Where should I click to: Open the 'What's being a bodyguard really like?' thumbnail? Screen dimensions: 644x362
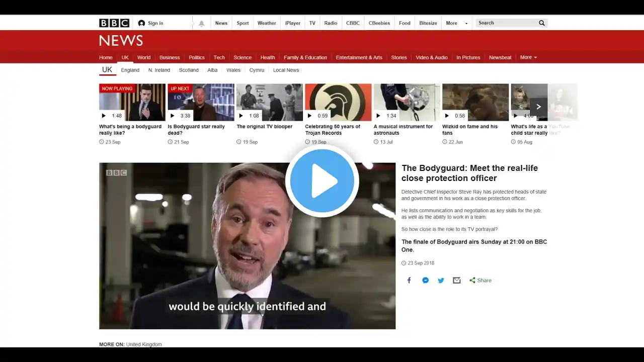132,102
